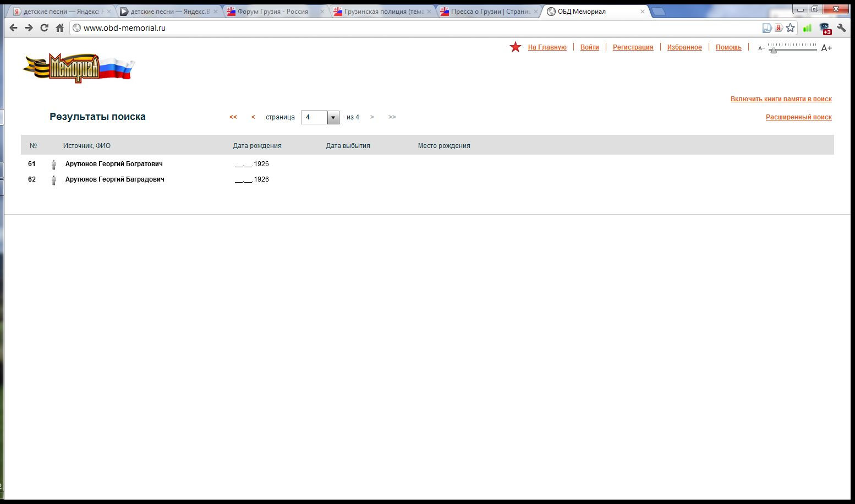Open the weather extension with +3 badge
Image resolution: width=855 pixels, height=504 pixels.
[x=825, y=29]
